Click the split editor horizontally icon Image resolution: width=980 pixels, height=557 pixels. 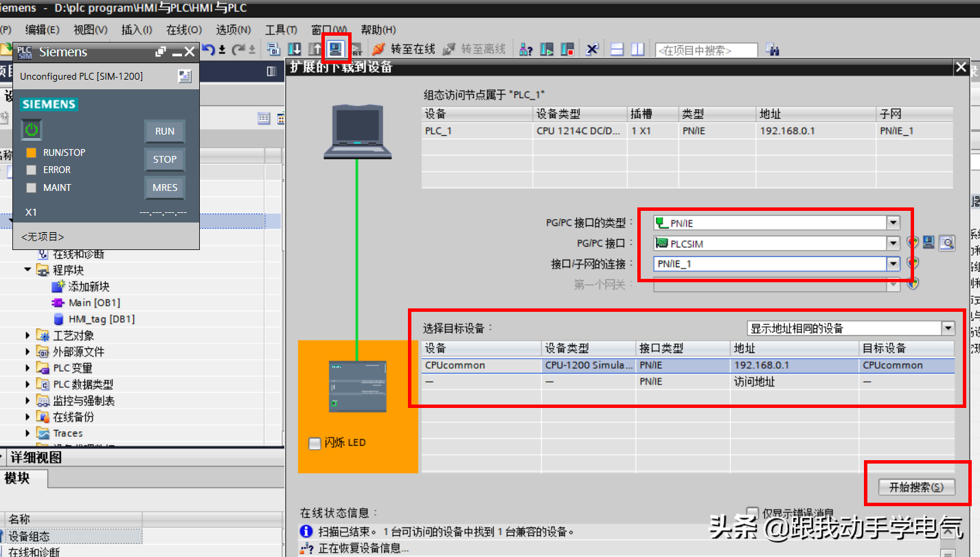coord(617,49)
